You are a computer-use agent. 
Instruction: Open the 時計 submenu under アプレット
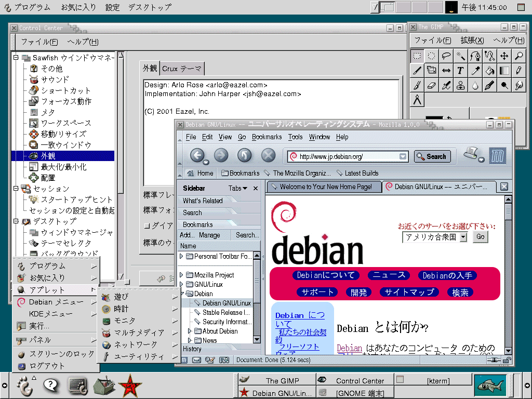[139, 309]
